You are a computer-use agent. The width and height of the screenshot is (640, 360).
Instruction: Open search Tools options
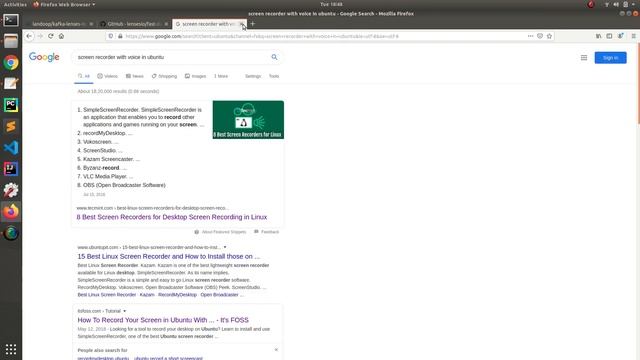(274, 76)
